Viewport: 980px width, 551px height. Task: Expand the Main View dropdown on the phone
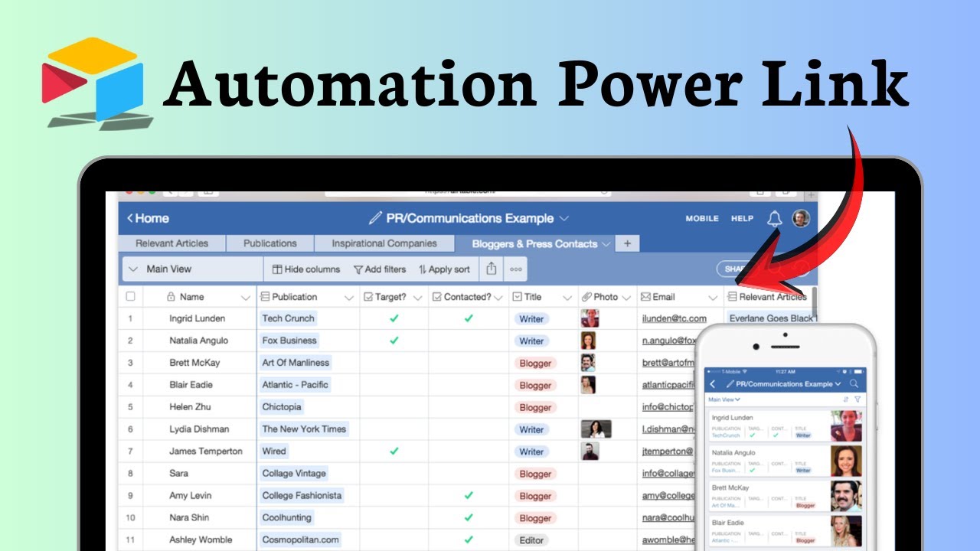point(724,399)
